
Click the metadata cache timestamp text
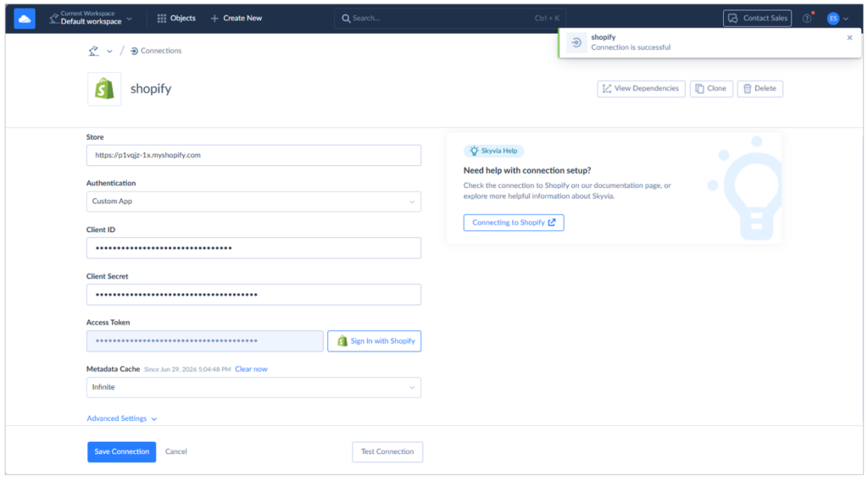(x=187, y=369)
